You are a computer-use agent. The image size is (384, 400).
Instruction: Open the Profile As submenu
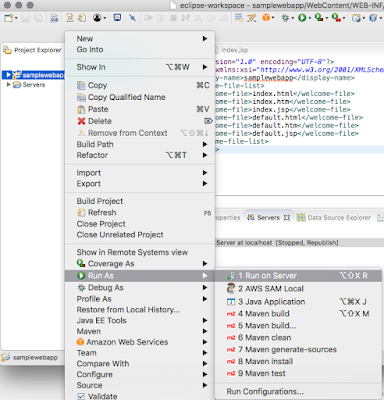140,299
